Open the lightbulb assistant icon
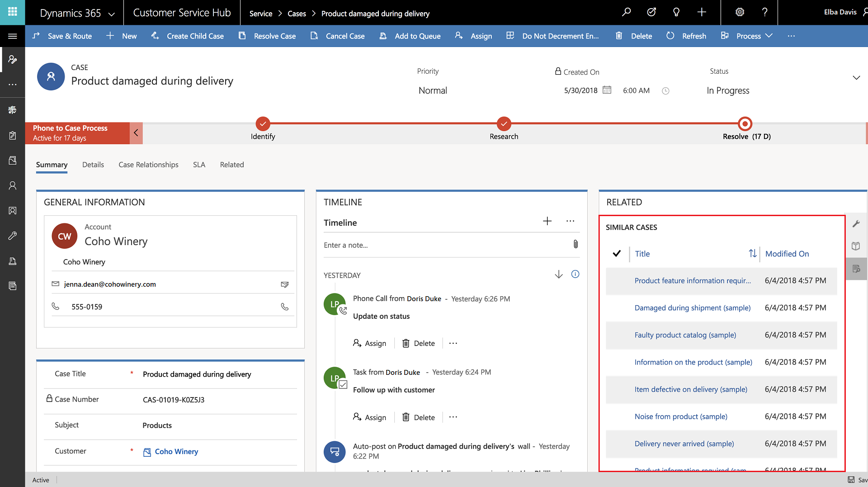 pyautogui.click(x=676, y=12)
